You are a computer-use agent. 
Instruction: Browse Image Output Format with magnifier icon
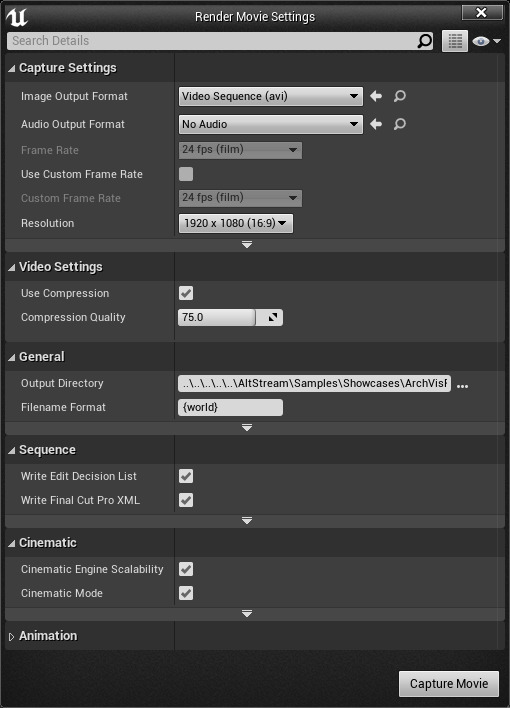399,96
